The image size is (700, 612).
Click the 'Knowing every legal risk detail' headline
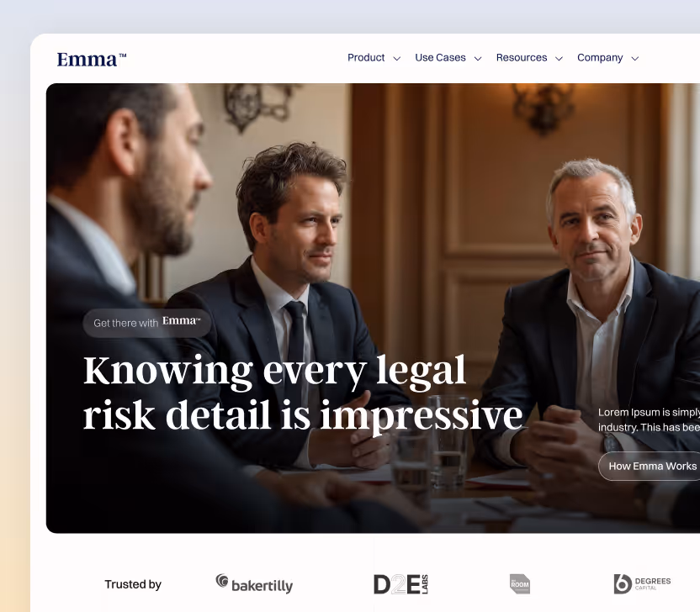click(x=303, y=393)
